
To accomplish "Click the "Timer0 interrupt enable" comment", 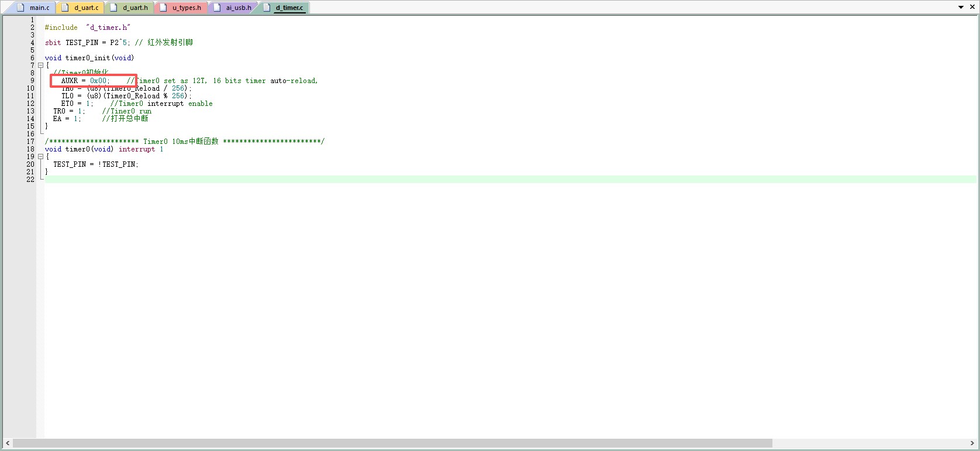I will click(161, 104).
